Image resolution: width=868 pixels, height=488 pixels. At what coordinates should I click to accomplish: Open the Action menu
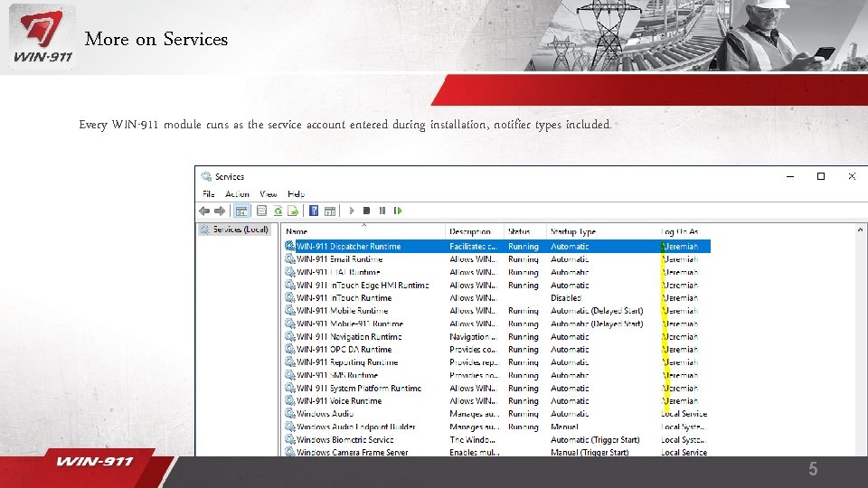tap(237, 194)
